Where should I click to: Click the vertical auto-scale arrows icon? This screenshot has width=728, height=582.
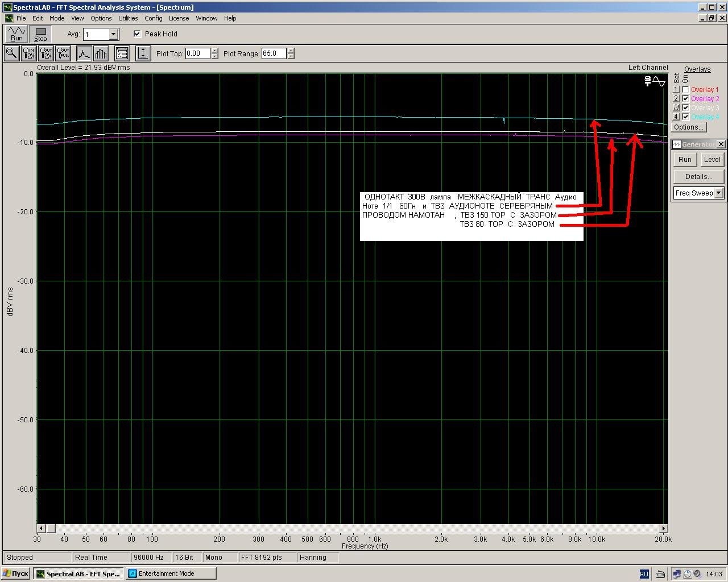(143, 53)
